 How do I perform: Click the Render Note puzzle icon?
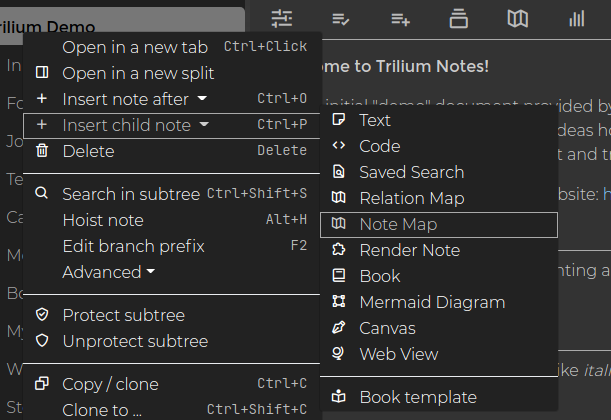[339, 249]
